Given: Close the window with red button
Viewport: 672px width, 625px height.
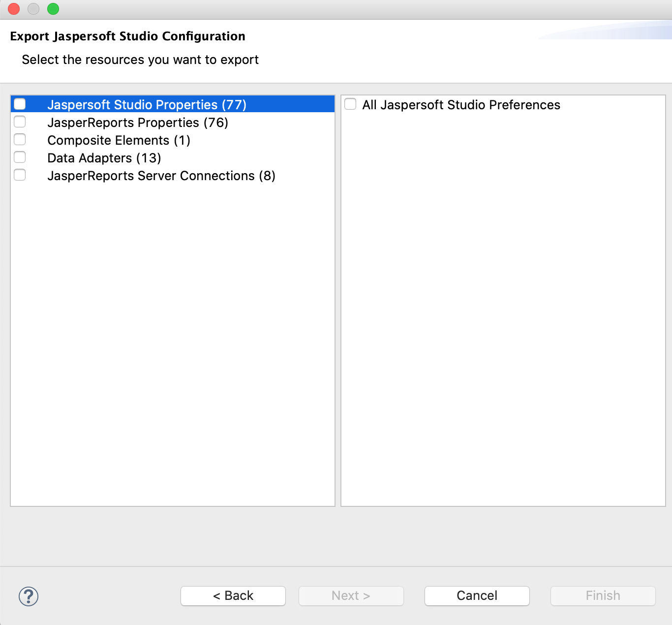Looking at the screenshot, I should 14,9.
